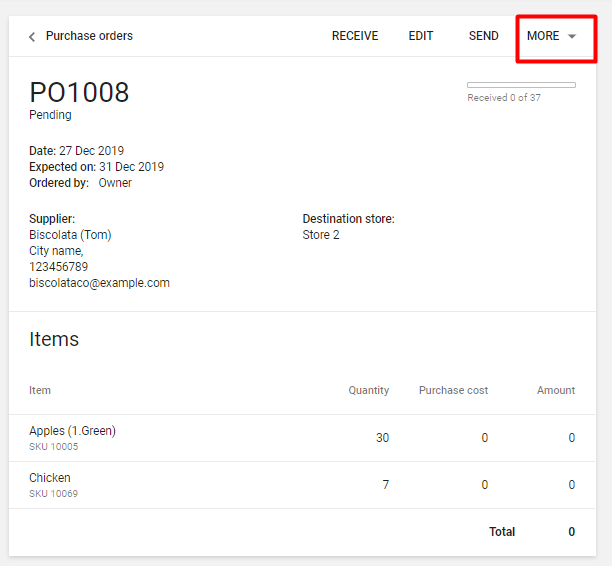This screenshot has width=612, height=566.
Task: Click the back arrow icon
Action: [32, 37]
